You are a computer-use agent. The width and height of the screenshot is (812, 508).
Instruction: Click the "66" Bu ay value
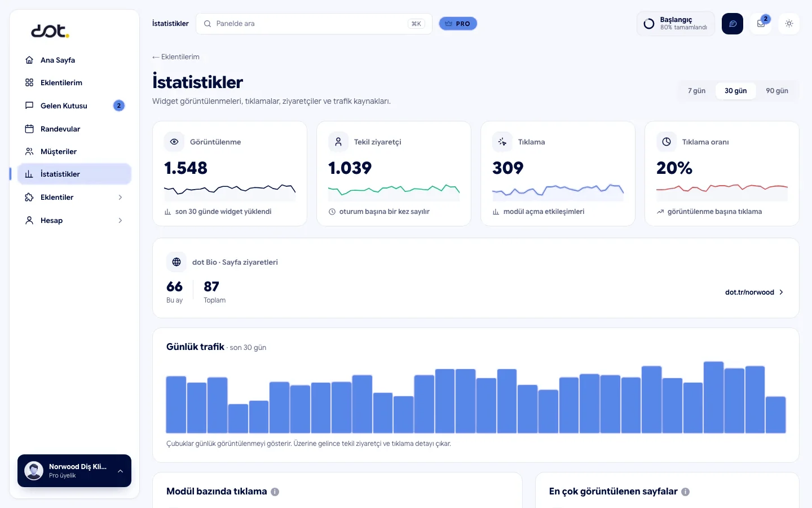175,287
